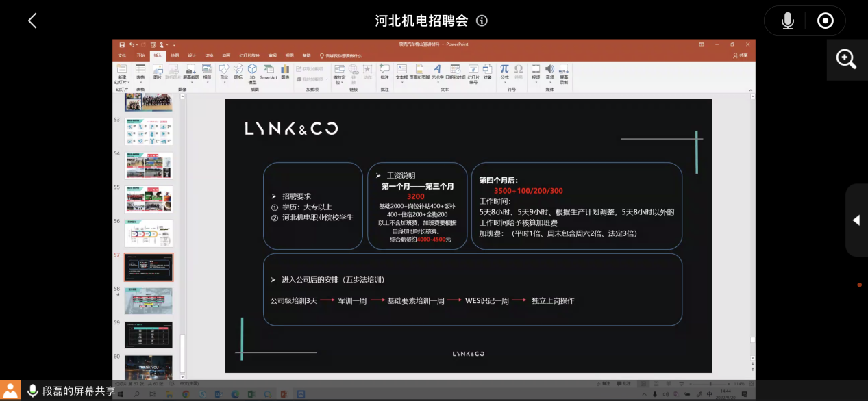The image size is (868, 401).
Task: Click the LYNK & CO logo on slide
Action: [291, 129]
